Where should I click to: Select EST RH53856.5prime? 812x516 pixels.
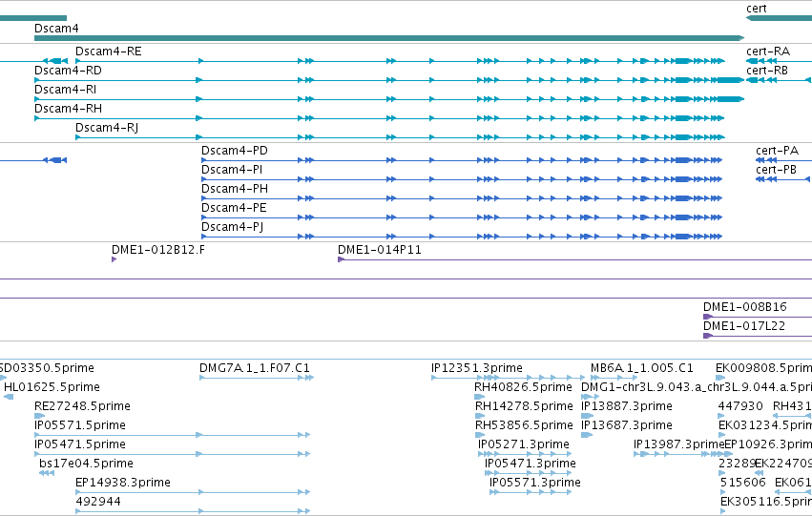point(524,425)
